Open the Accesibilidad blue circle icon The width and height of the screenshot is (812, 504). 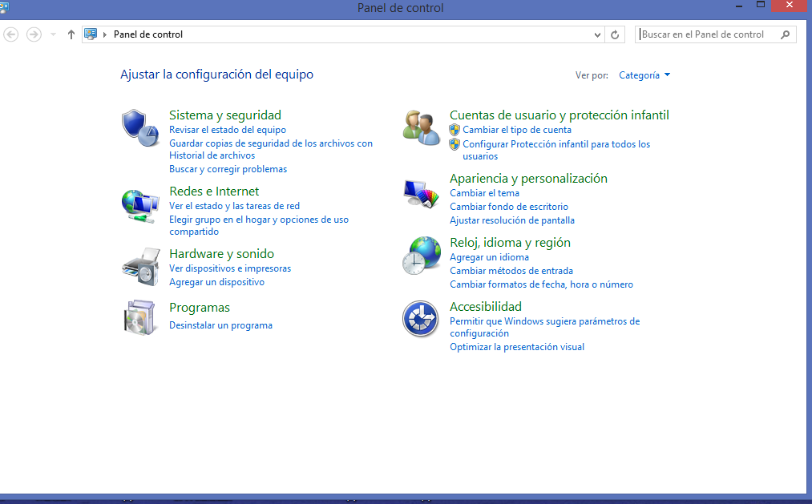(421, 319)
